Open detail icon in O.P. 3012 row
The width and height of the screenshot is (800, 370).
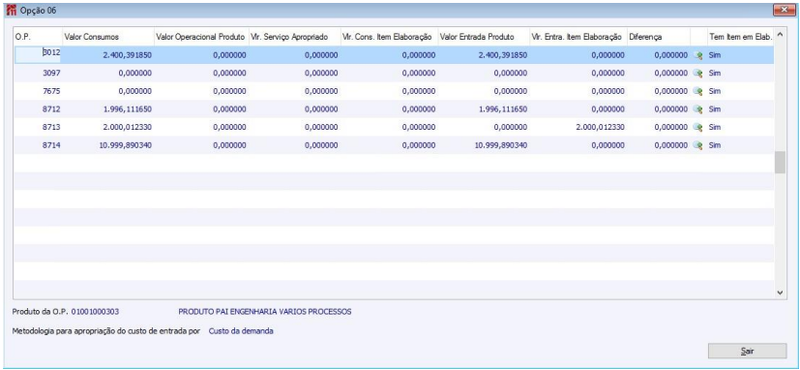point(698,55)
